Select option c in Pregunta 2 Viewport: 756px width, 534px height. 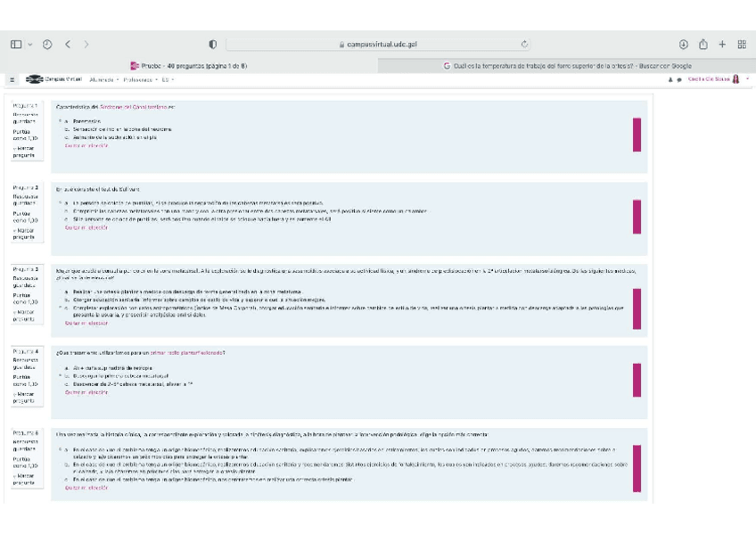click(67, 218)
